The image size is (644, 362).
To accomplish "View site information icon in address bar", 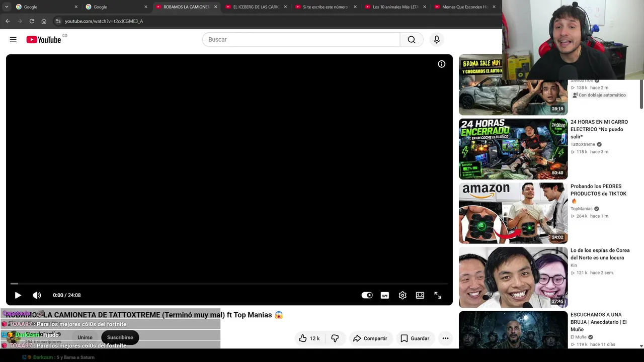I will click(58, 21).
